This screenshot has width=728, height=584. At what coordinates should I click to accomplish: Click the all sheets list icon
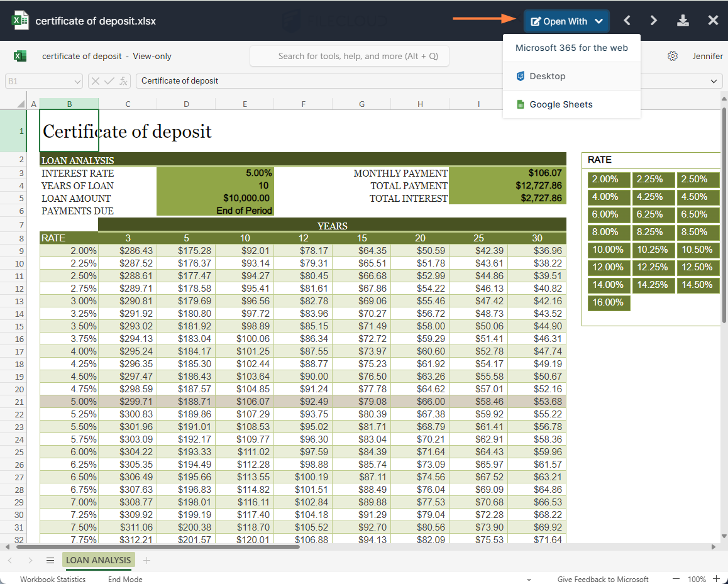(50, 560)
